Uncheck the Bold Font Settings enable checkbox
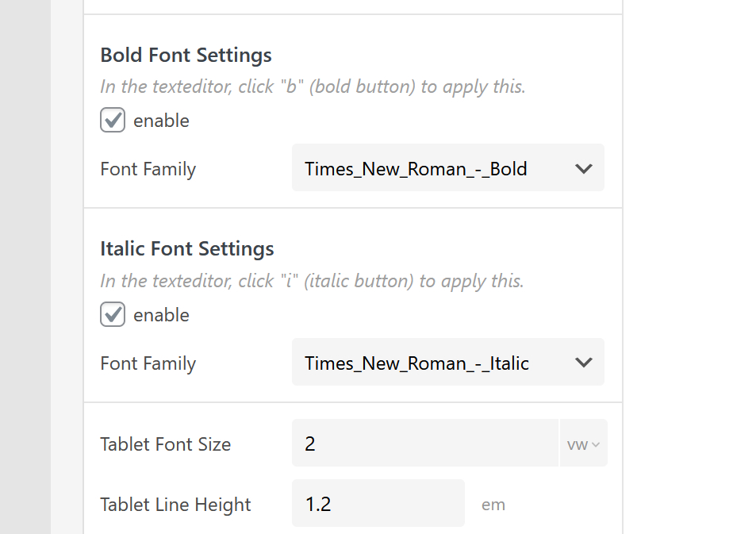Viewport: 756px width, 534px height. pyautogui.click(x=113, y=121)
